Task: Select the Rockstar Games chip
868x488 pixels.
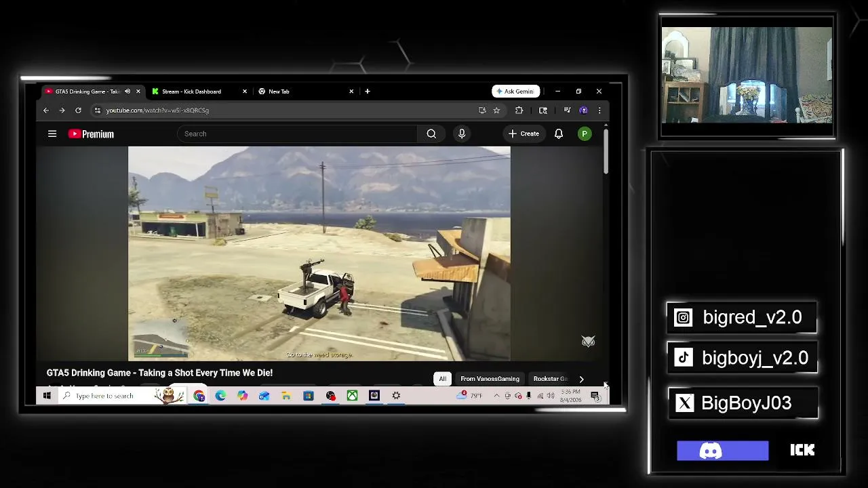Action: [x=550, y=379]
